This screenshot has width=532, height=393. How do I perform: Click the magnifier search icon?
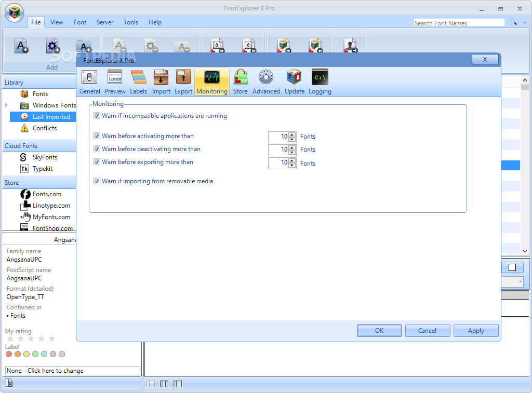coord(514,22)
